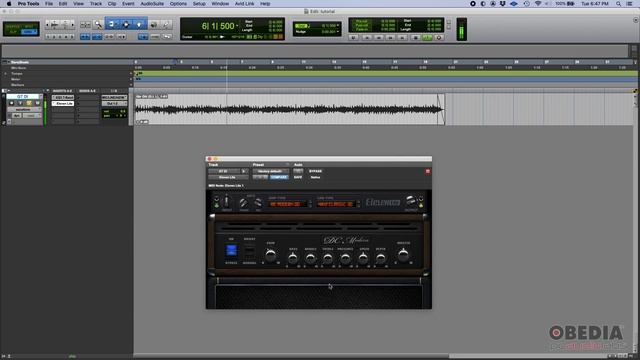Toggle input monitoring on GT DI track

click(x=20, y=103)
